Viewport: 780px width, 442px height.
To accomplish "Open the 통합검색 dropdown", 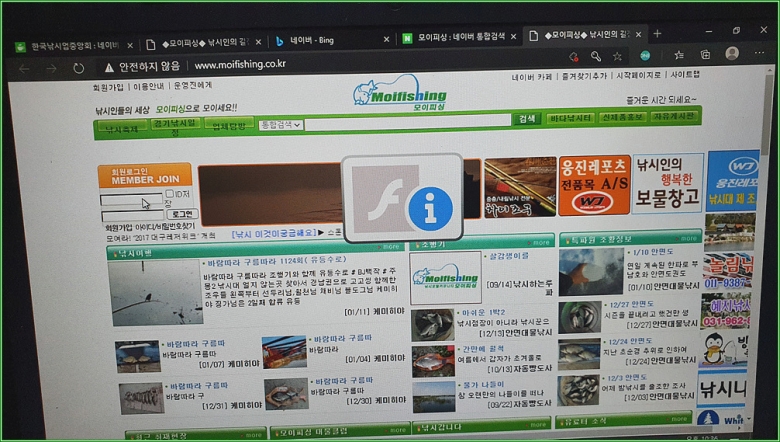I will 281,125.
